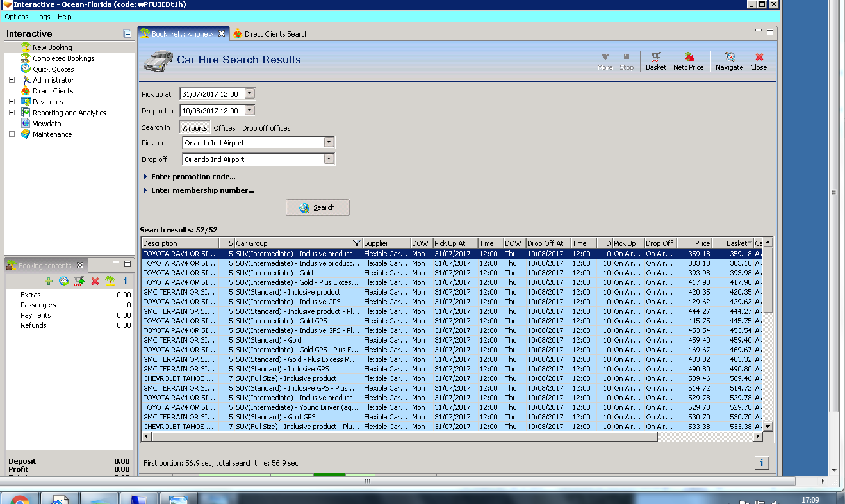845x504 pixels.
Task: Maximize the editor area panel
Action: tap(770, 31)
